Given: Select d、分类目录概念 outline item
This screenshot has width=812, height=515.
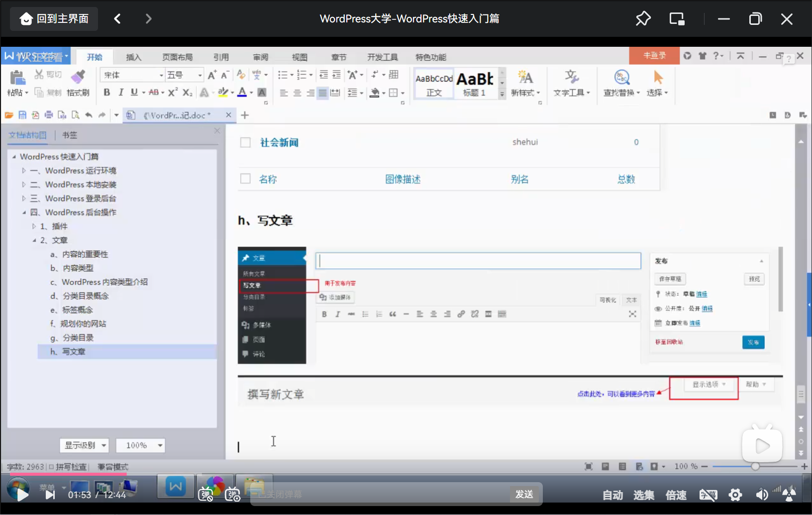Looking at the screenshot, I should click(79, 296).
